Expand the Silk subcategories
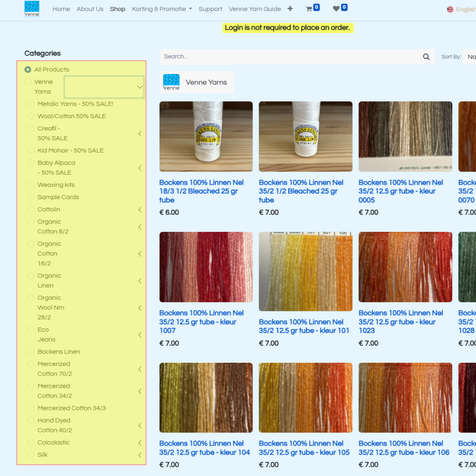The height and width of the screenshot is (476, 476). (x=140, y=455)
